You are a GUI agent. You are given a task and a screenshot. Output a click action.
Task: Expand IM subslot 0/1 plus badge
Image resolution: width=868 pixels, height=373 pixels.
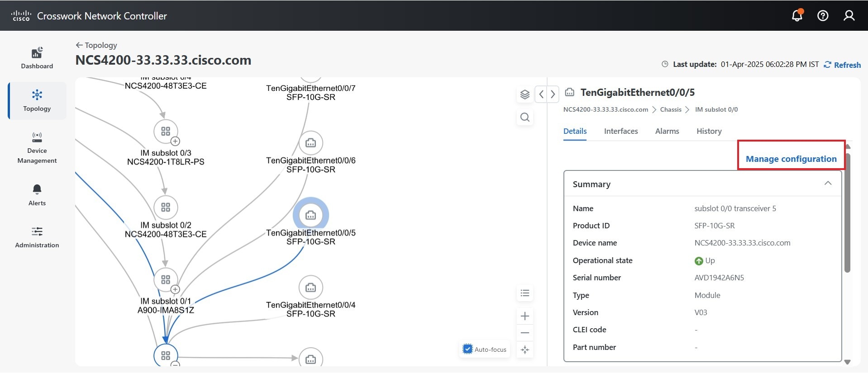pos(175,289)
